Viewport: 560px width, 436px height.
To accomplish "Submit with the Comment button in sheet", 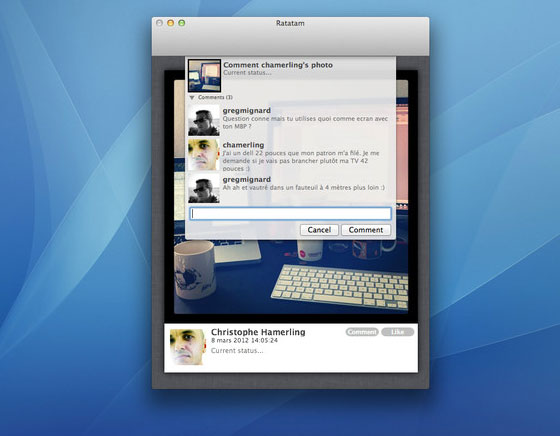I will click(366, 230).
